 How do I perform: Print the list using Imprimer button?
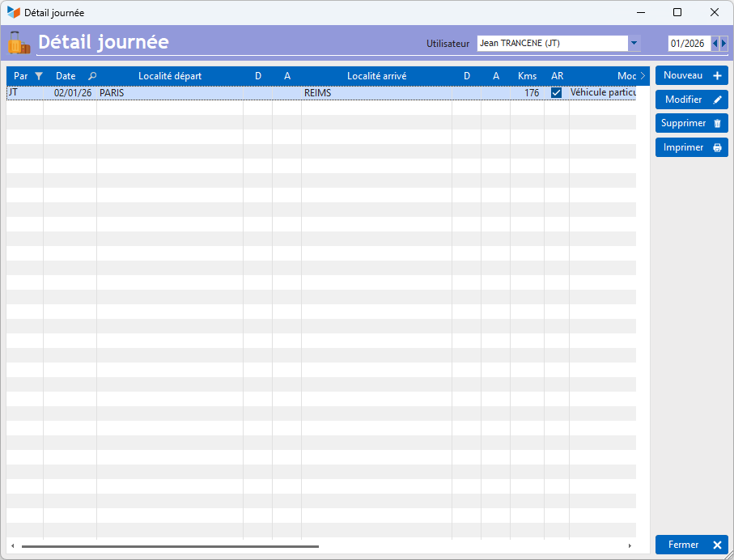pyautogui.click(x=691, y=147)
